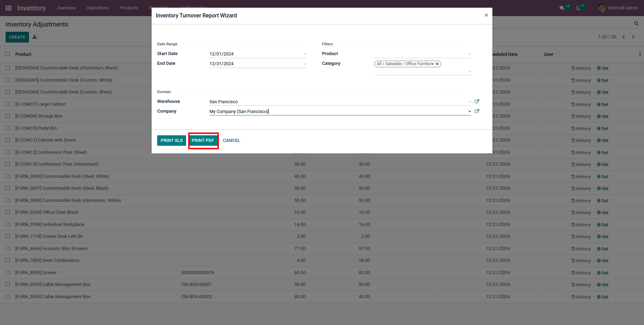Click the search magnifier icon

click(x=636, y=23)
